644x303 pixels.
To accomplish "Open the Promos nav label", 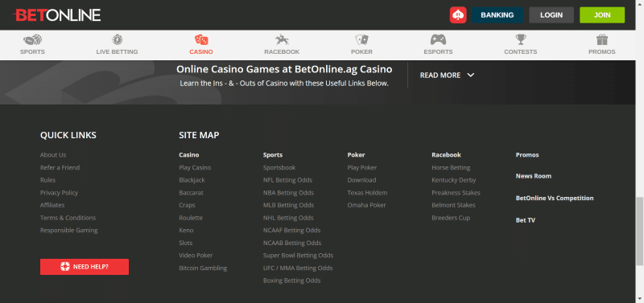I will 602,51.
